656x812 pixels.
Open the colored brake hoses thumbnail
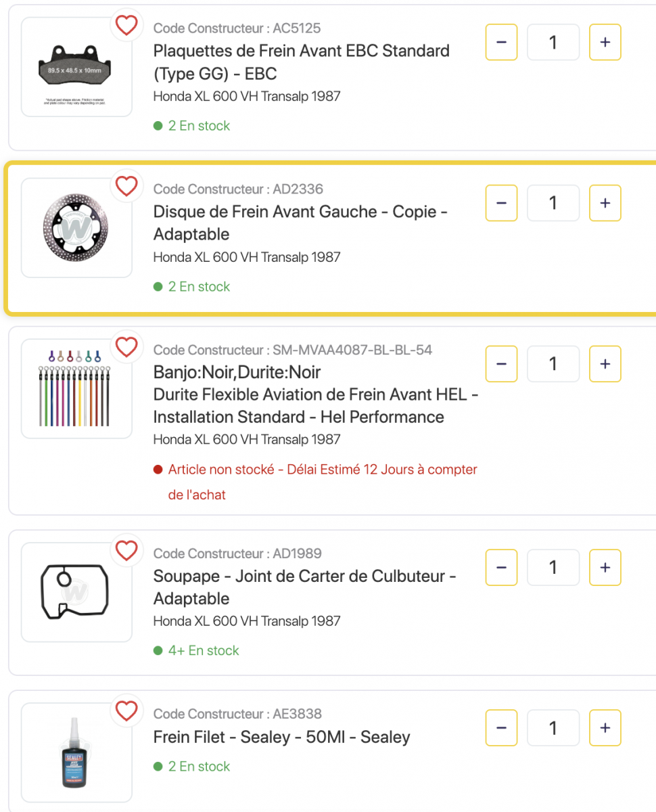pyautogui.click(x=76, y=388)
